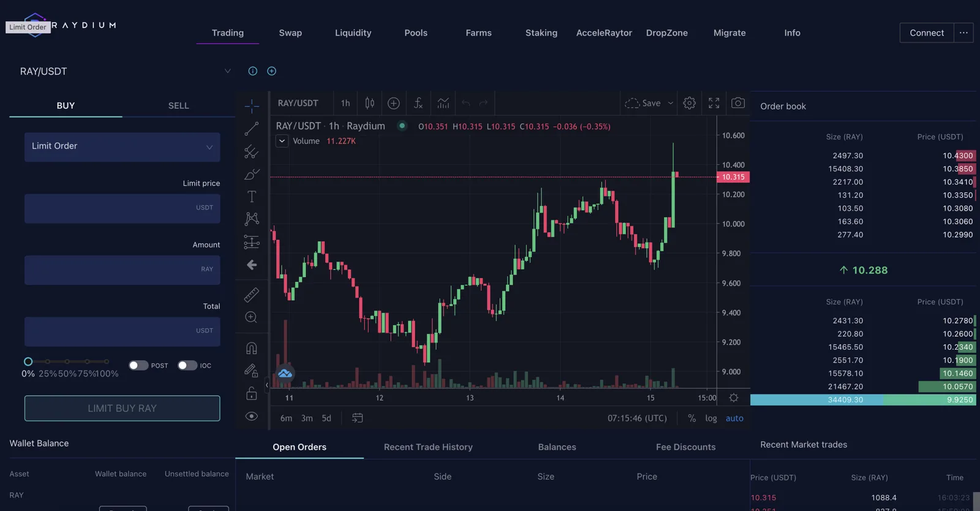Open the RAY/USDT symbol search in chart
This screenshot has width=980, height=511.
298,103
